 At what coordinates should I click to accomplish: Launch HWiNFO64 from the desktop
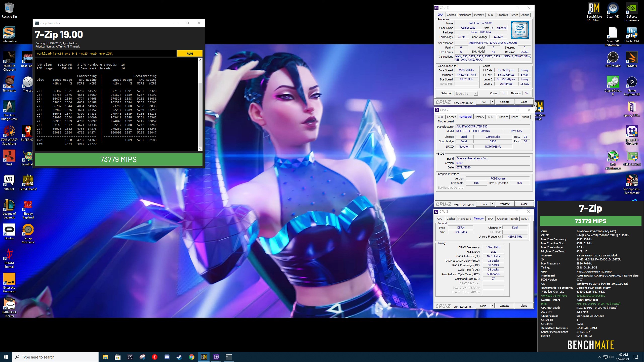[632, 35]
